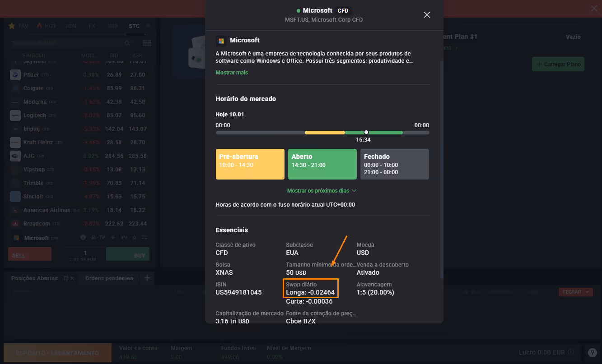The image size is (602, 364).
Task: Open the FECHAR dropdown button
Action: click(x=575, y=292)
